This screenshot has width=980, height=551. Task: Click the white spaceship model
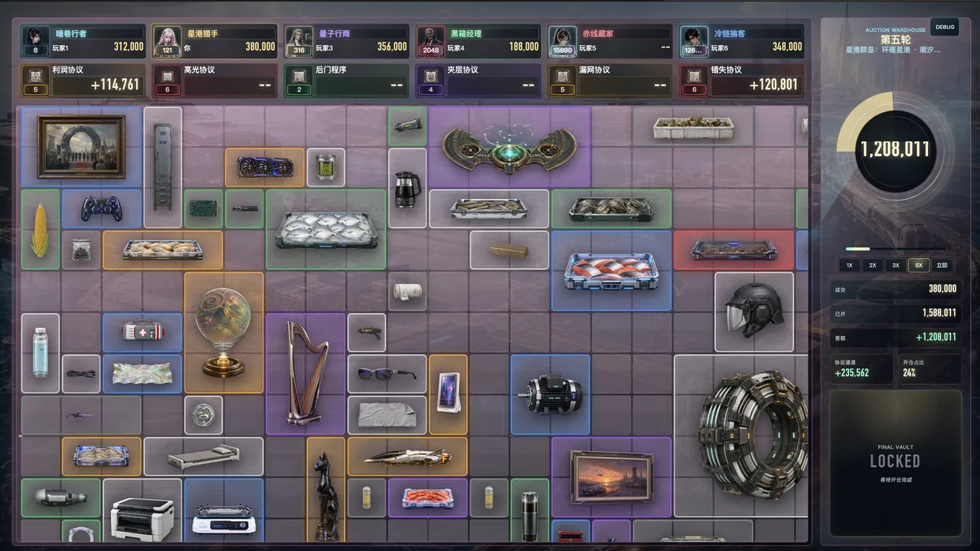(x=407, y=457)
